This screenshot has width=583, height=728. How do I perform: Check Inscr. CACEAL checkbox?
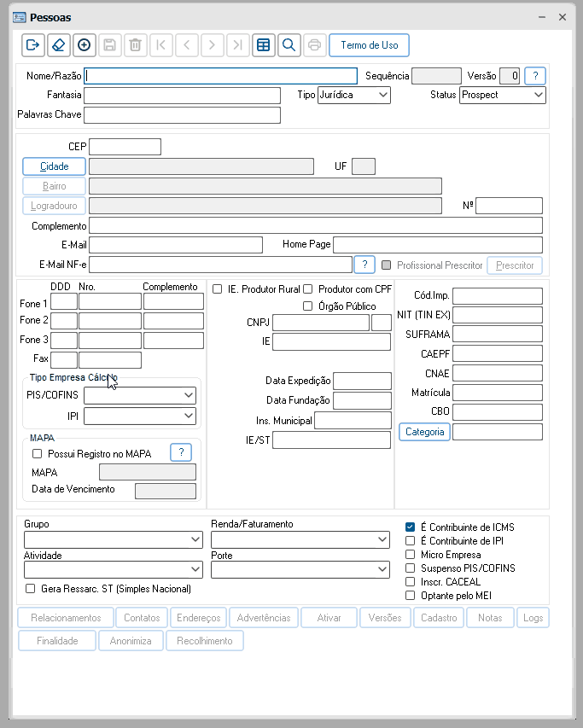pyautogui.click(x=410, y=581)
